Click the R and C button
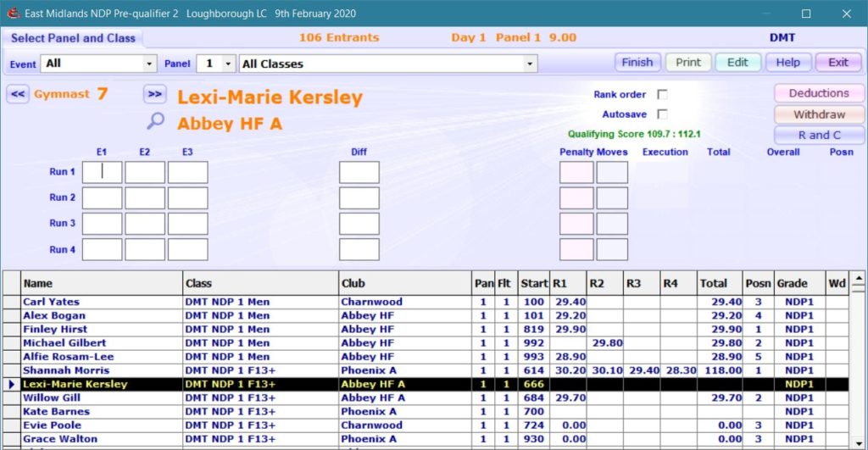The height and width of the screenshot is (450, 868). [819, 135]
